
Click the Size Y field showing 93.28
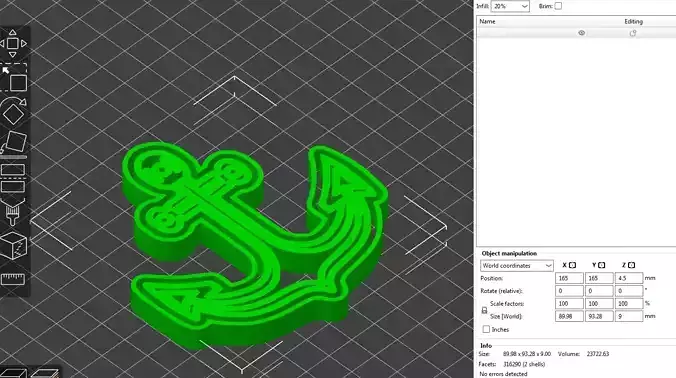(599, 316)
